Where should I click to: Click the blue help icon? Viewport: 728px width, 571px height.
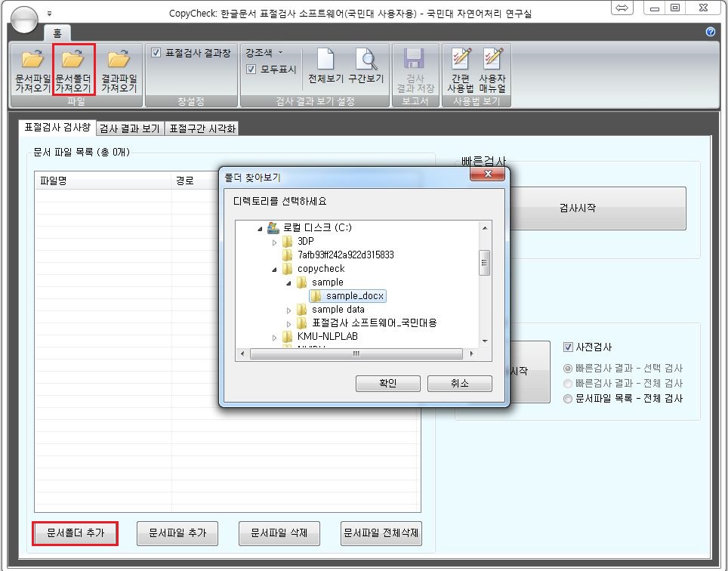point(710,32)
